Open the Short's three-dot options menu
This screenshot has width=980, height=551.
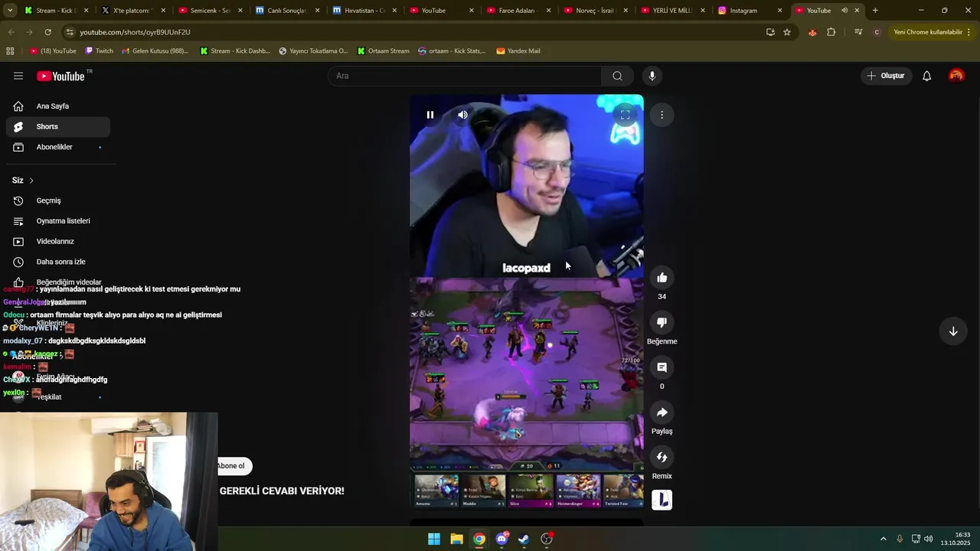point(661,115)
